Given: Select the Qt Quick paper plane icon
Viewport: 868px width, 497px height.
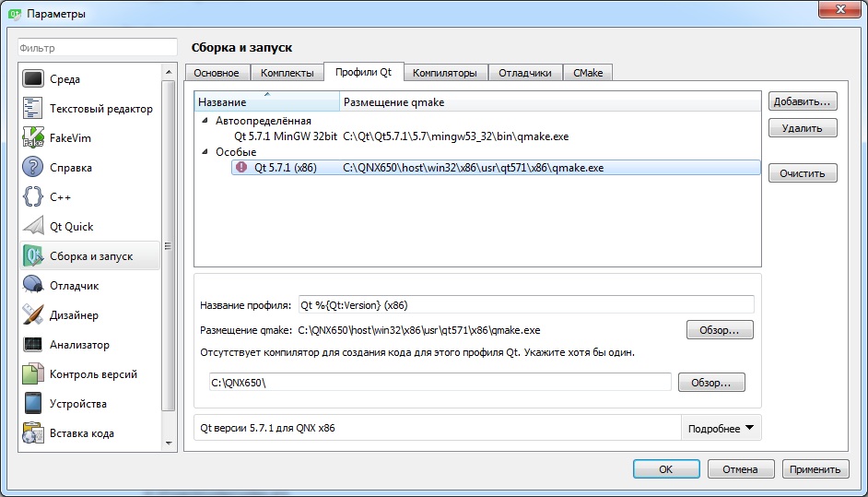Looking at the screenshot, I should [x=32, y=226].
